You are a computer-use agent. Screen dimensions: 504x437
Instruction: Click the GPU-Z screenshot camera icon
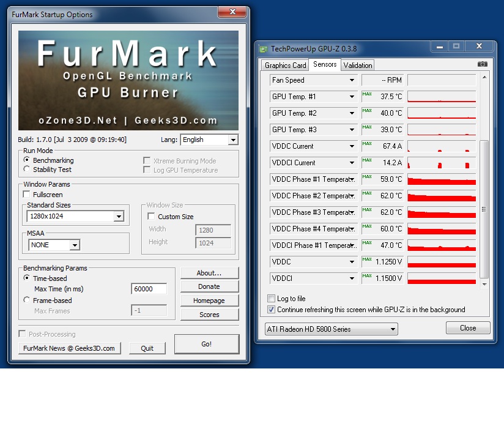click(482, 64)
